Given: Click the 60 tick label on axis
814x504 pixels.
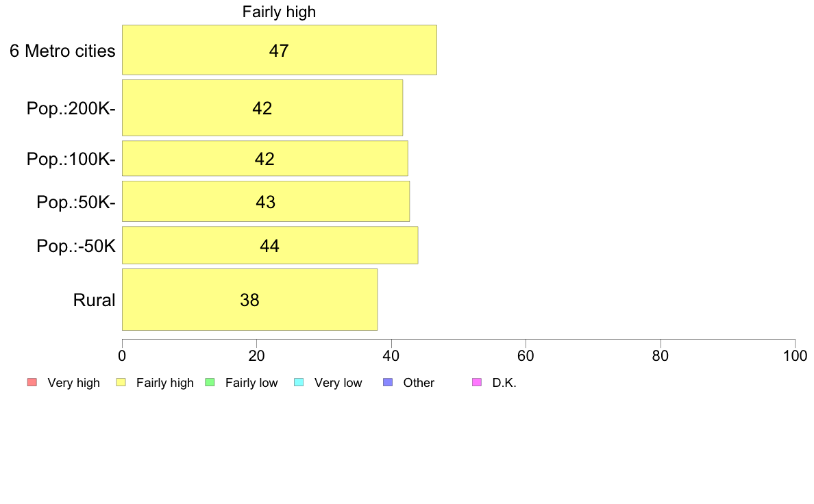Looking at the screenshot, I should tap(526, 355).
